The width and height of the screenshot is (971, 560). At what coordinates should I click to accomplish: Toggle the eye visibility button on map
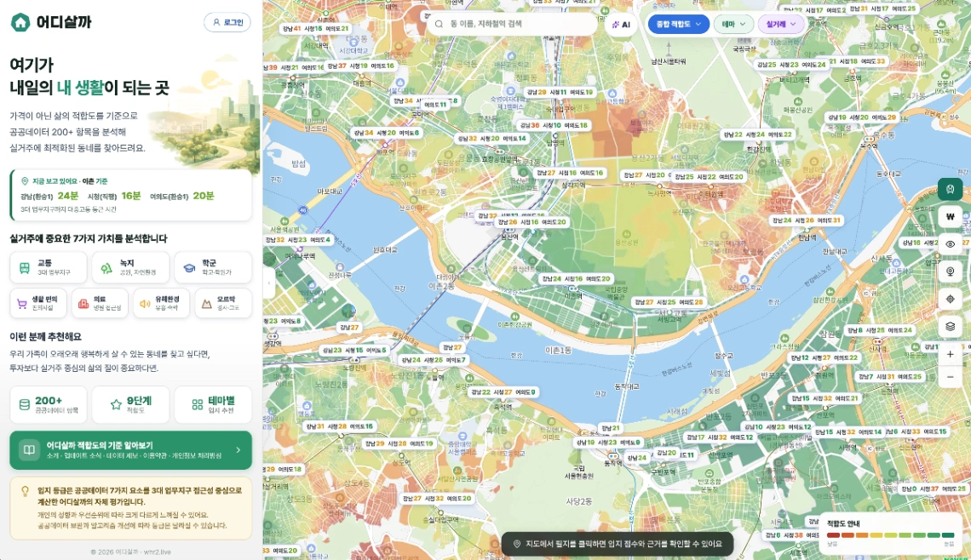(950, 243)
